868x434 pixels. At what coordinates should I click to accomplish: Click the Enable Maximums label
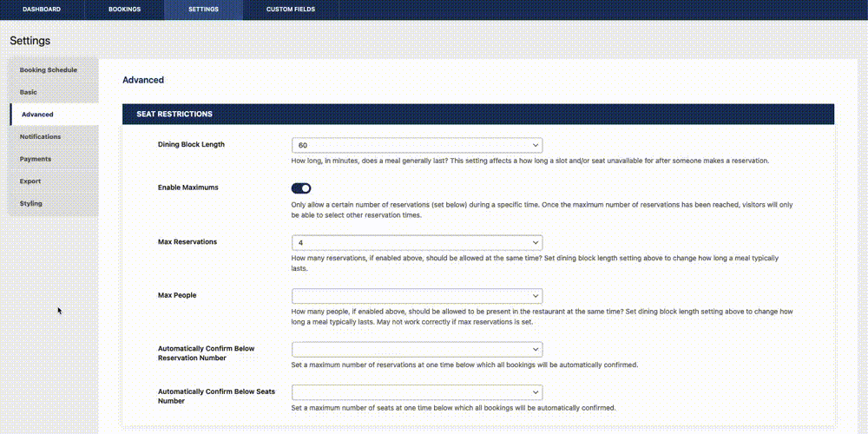point(188,187)
